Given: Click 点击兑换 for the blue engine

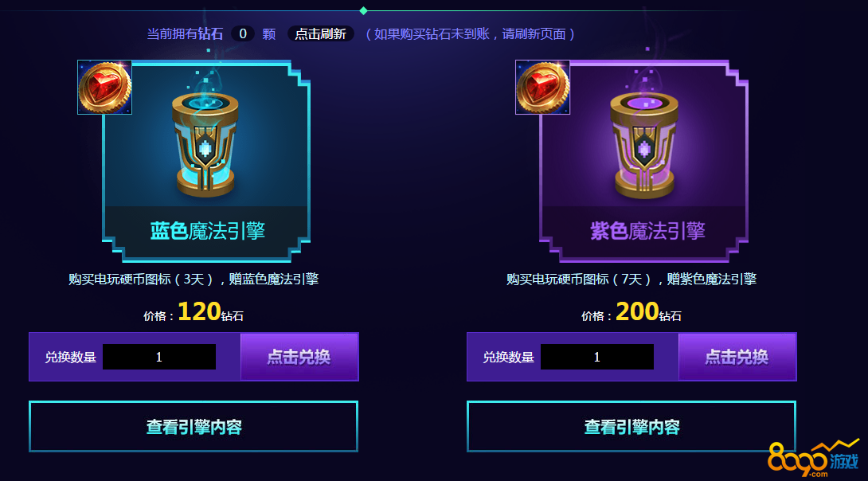Looking at the screenshot, I should coord(299,357).
